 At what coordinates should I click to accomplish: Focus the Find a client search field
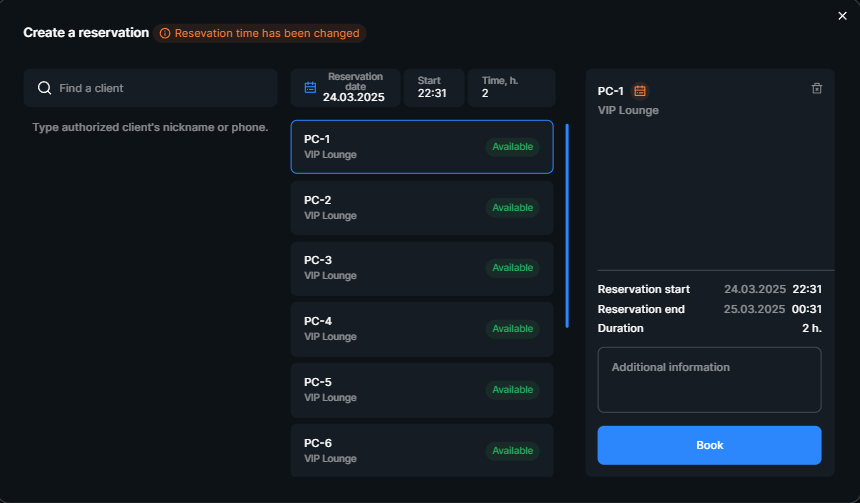(x=150, y=88)
